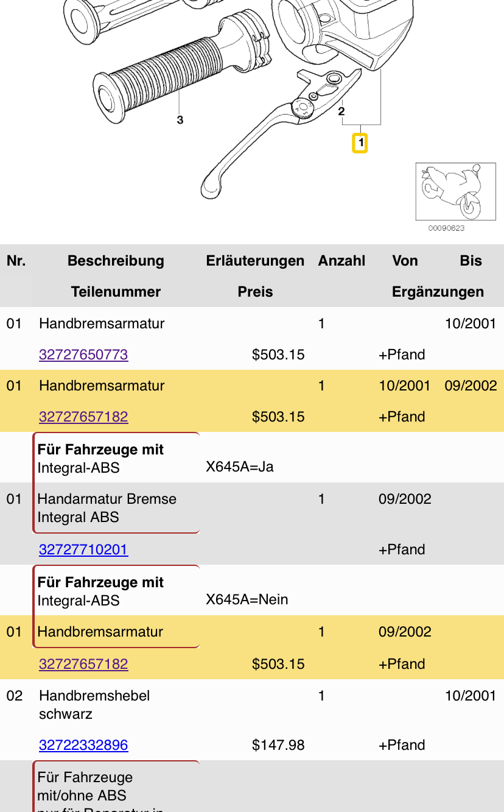Click the Teilenummer header label
This screenshot has height=812, width=504.
(116, 292)
